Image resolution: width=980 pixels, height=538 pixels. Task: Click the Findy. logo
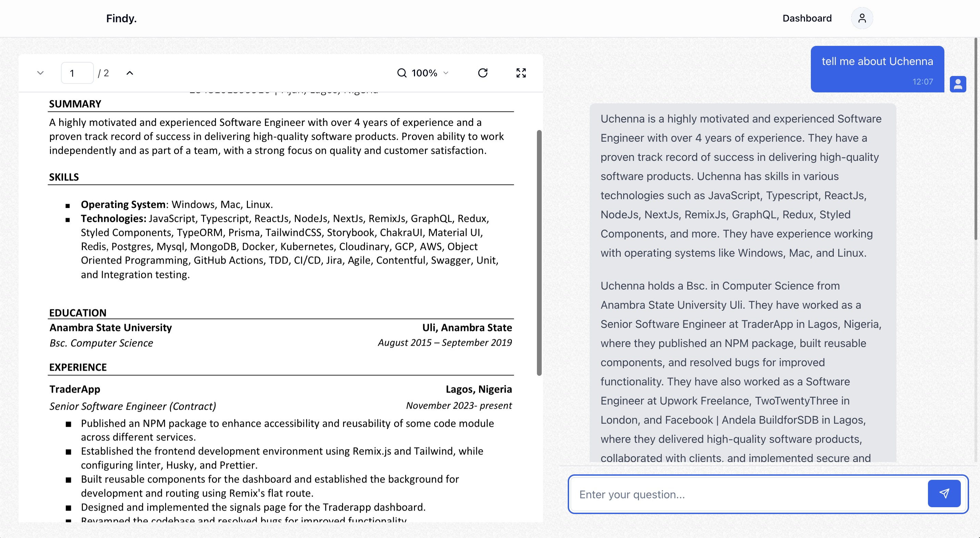[x=121, y=18]
